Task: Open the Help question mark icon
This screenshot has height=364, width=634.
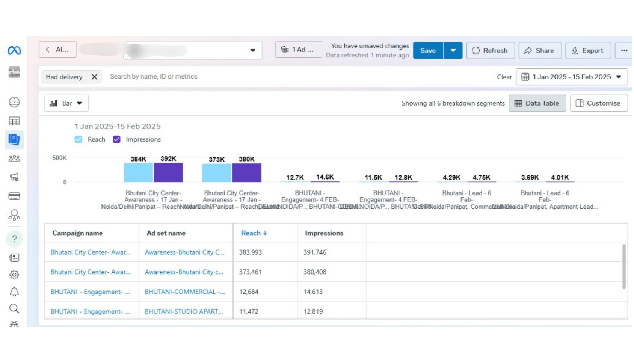Action: (x=14, y=239)
